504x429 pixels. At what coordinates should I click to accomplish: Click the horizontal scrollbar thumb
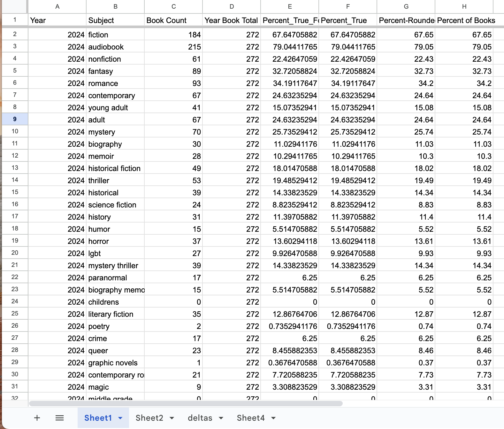186,403
